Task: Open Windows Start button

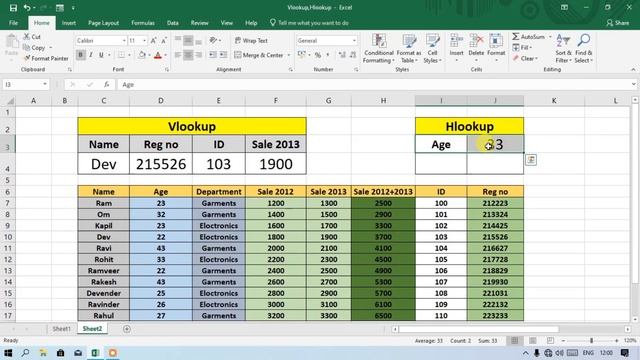Action: pyautogui.click(x=8, y=353)
